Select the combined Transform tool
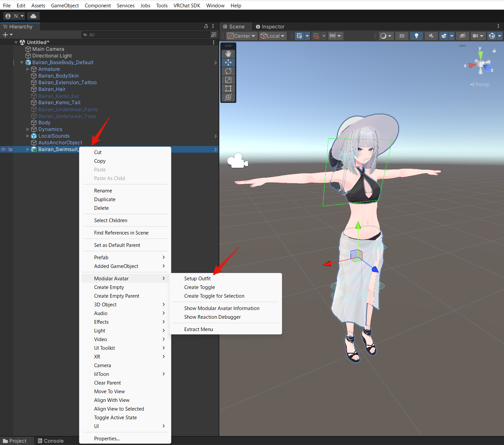The image size is (504, 445). (228, 97)
